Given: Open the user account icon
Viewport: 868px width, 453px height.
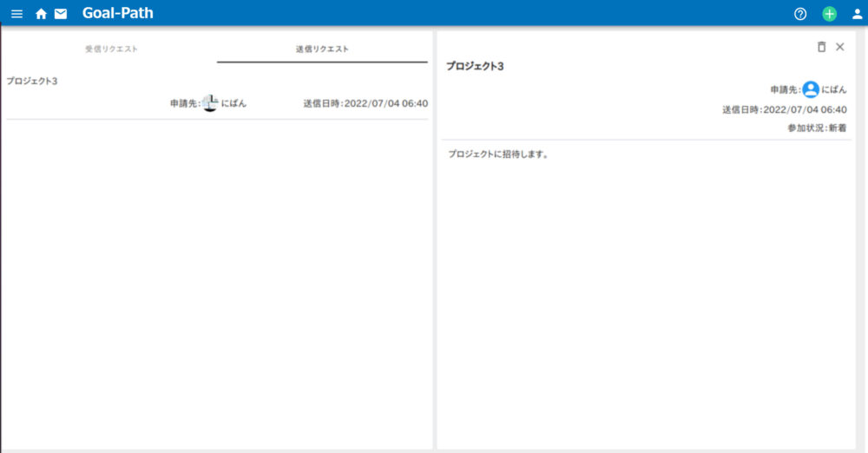Looking at the screenshot, I should click(x=857, y=14).
